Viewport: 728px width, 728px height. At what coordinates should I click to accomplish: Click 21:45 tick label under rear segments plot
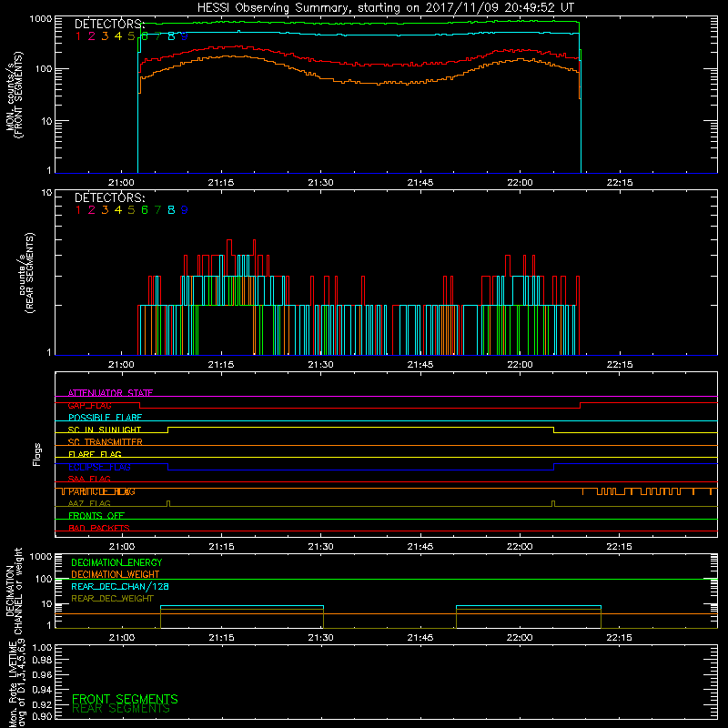pyautogui.click(x=420, y=365)
